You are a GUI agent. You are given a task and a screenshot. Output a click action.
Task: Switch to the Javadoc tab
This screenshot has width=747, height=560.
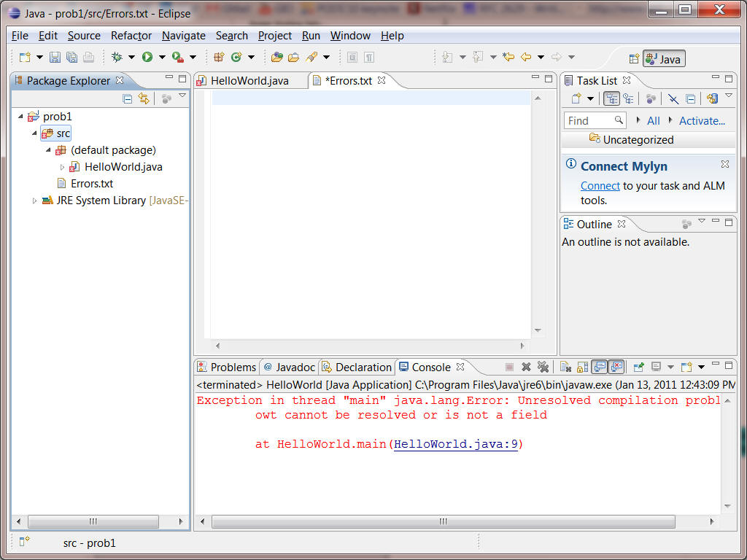289,367
